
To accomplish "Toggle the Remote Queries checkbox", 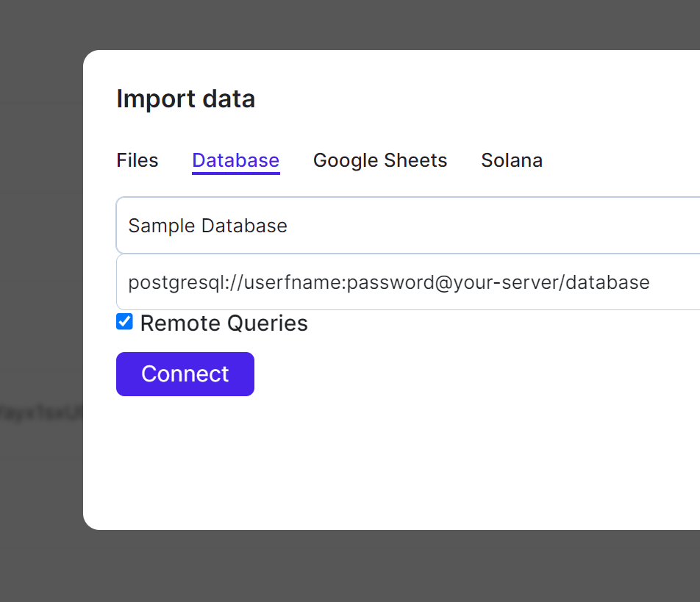I will coord(125,322).
